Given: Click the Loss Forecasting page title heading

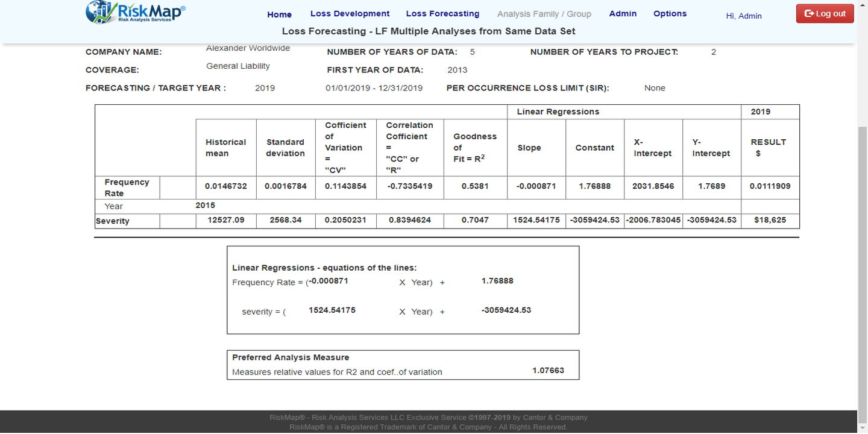Looking at the screenshot, I should pos(429,31).
